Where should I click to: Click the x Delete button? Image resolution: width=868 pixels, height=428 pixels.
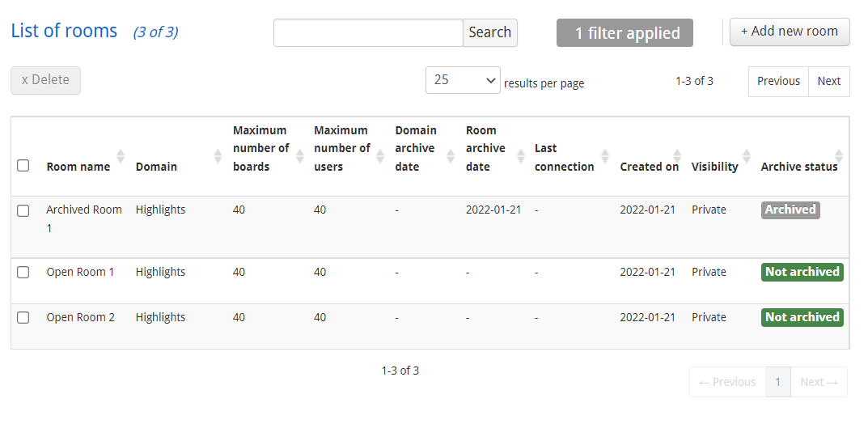point(45,80)
